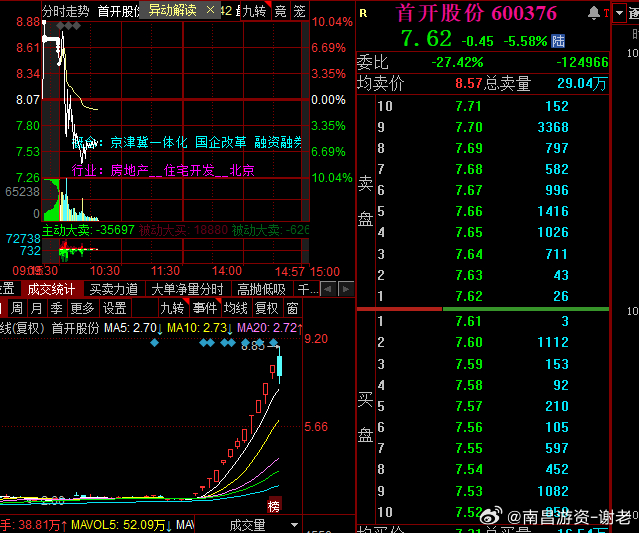Open the truncated 千... tab

coord(308,289)
